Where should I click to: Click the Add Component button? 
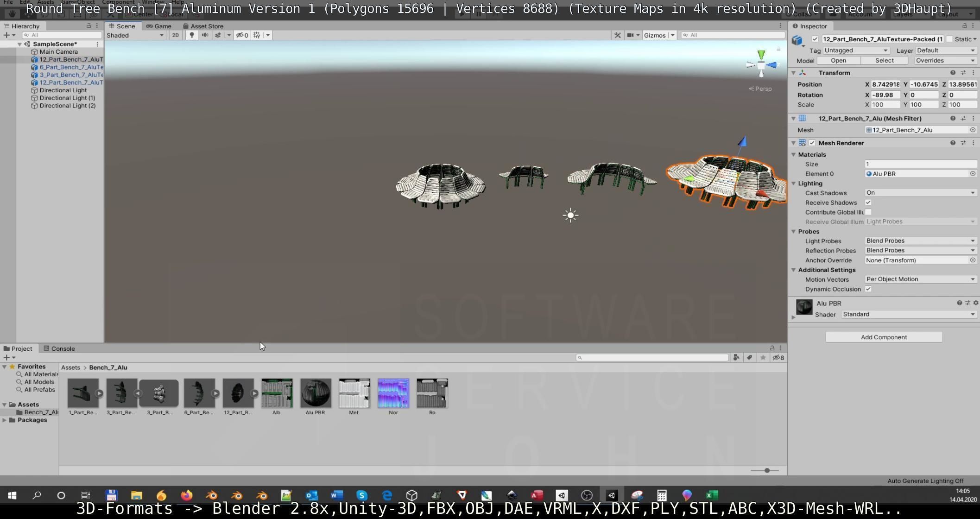click(883, 337)
